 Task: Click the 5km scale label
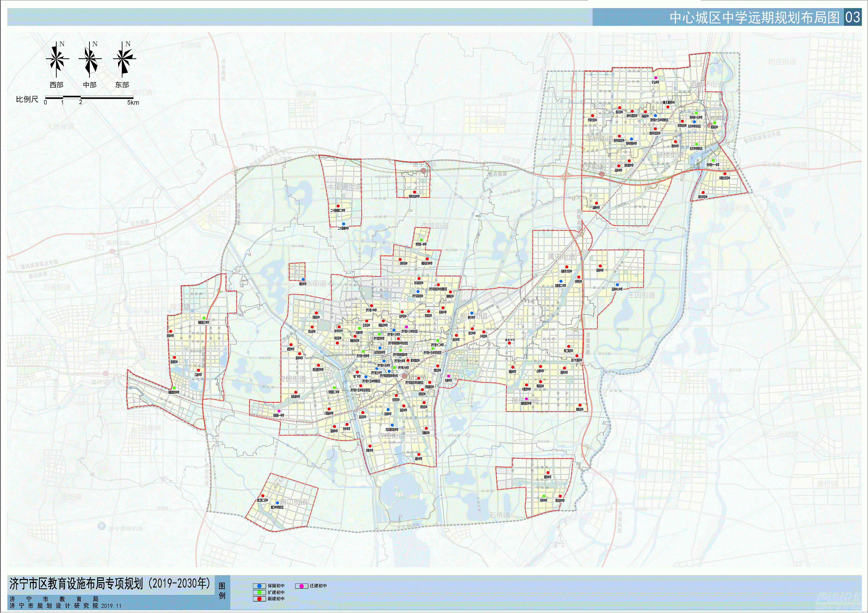(133, 102)
